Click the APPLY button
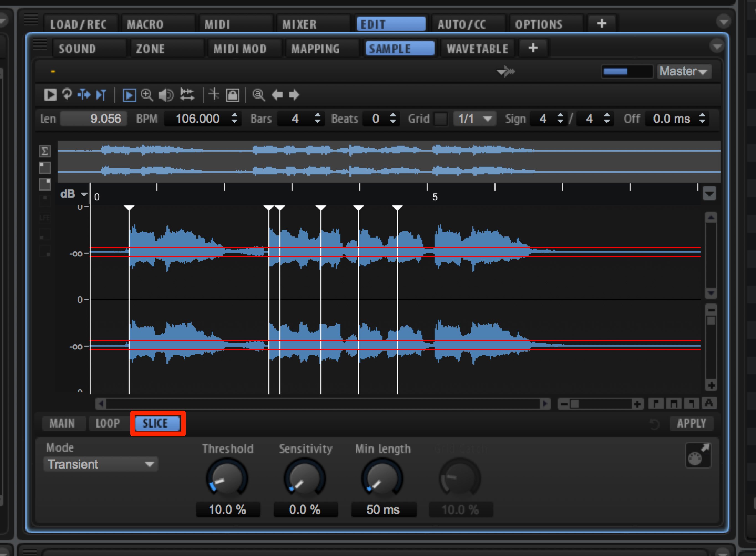 point(691,423)
